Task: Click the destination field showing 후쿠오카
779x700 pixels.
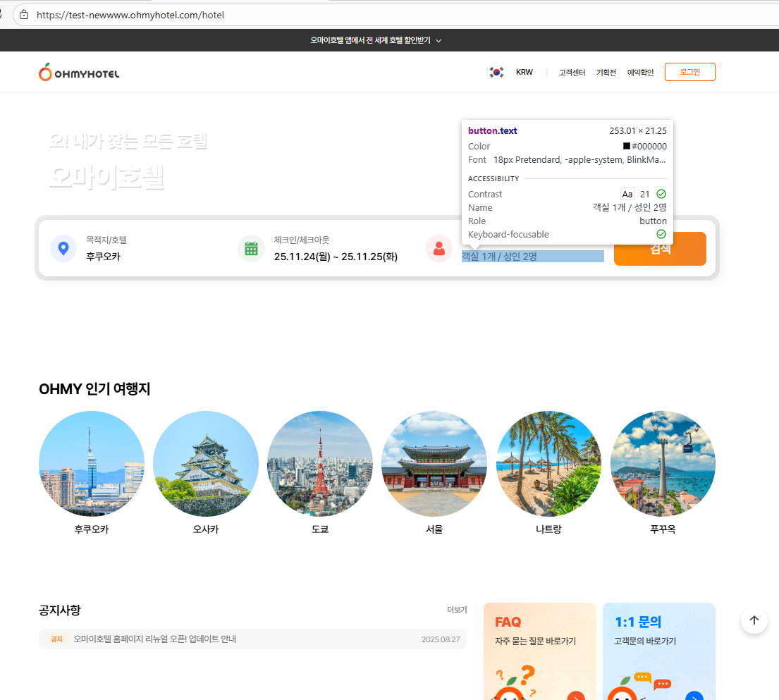Action: point(104,257)
